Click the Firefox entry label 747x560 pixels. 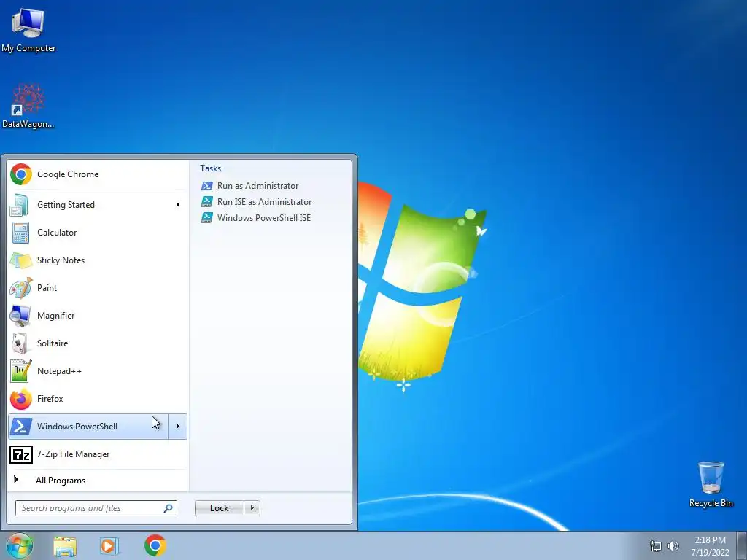coord(50,399)
